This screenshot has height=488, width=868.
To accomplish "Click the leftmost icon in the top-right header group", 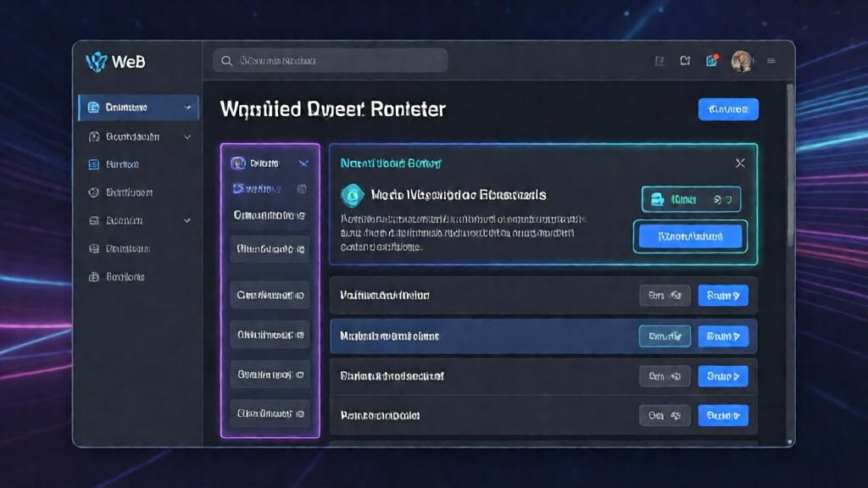I will click(x=659, y=61).
